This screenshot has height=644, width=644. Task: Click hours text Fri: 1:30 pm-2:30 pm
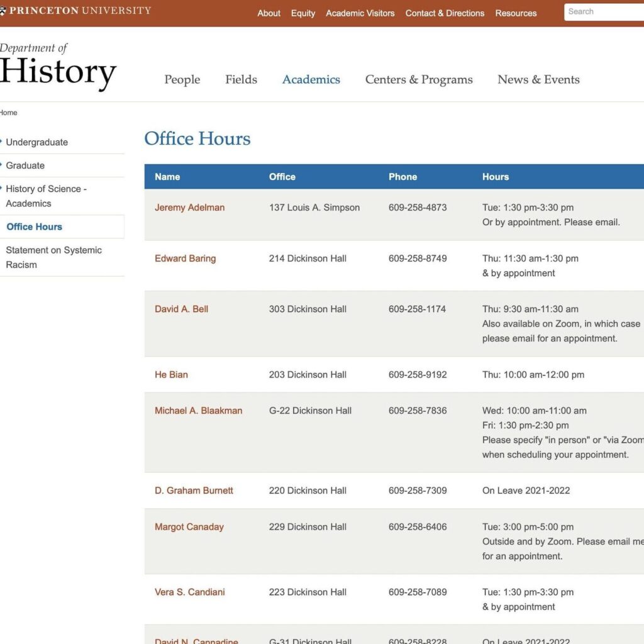(525, 425)
